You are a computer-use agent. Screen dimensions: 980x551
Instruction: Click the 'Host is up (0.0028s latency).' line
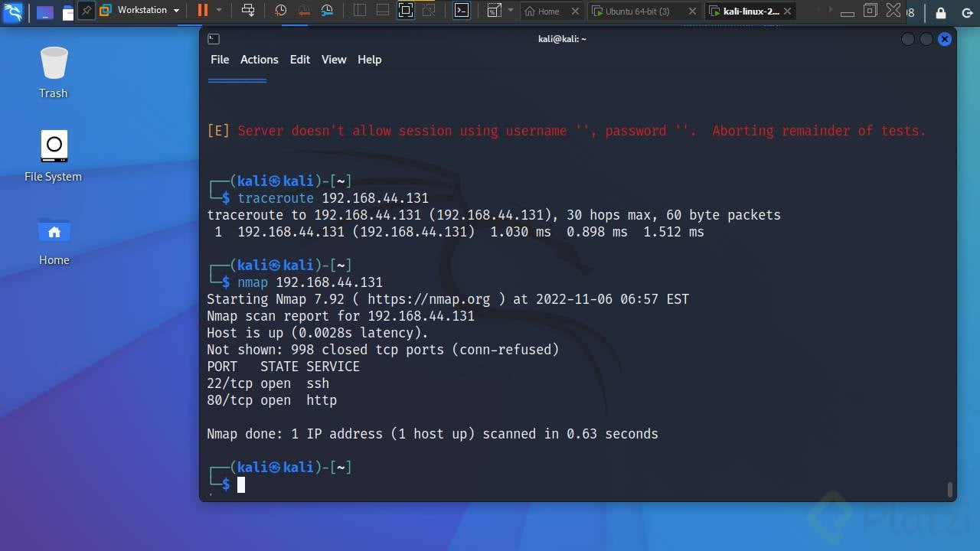[x=318, y=333]
